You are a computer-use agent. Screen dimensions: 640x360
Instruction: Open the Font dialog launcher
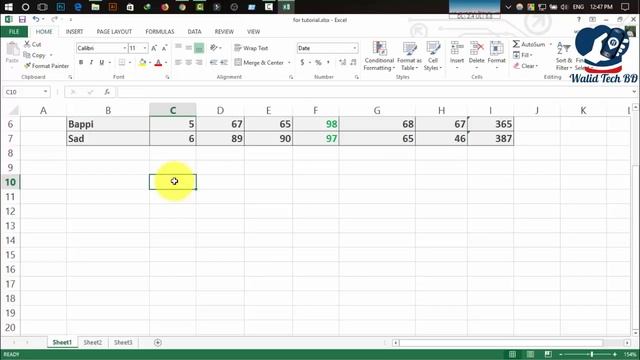pyautogui.click(x=167, y=77)
